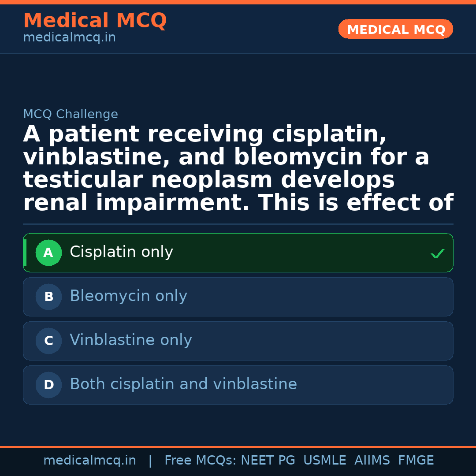The width and height of the screenshot is (476, 476).
Task: Select the 'Cisplatin only' answer
Action: click(x=122, y=252)
